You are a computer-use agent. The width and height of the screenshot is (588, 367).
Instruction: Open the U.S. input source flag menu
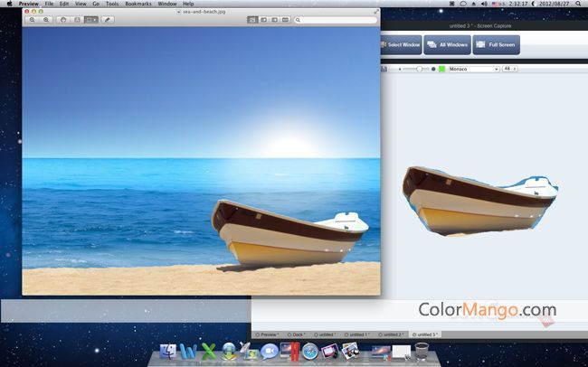tap(498, 4)
